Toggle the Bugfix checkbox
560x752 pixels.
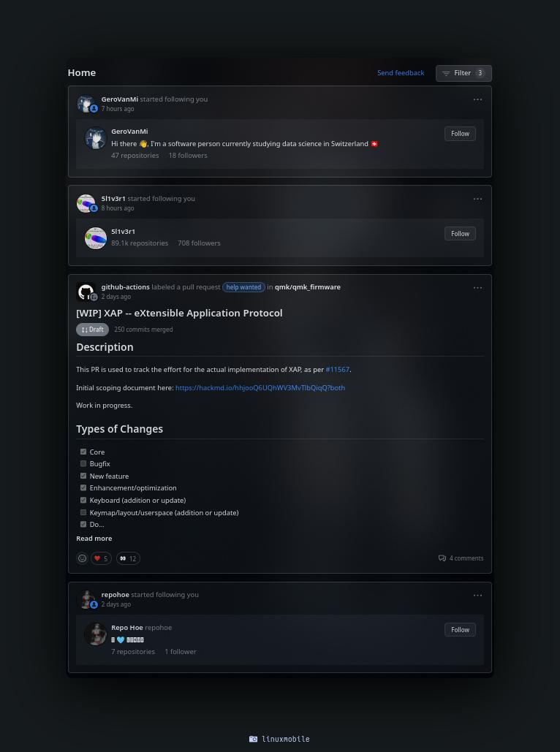pyautogui.click(x=83, y=463)
